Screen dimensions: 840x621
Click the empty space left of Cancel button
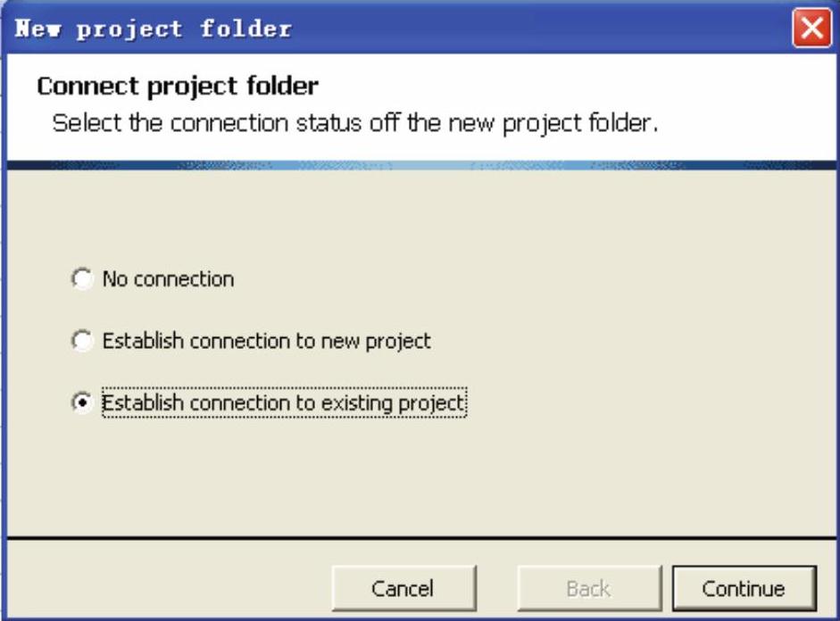(170, 588)
